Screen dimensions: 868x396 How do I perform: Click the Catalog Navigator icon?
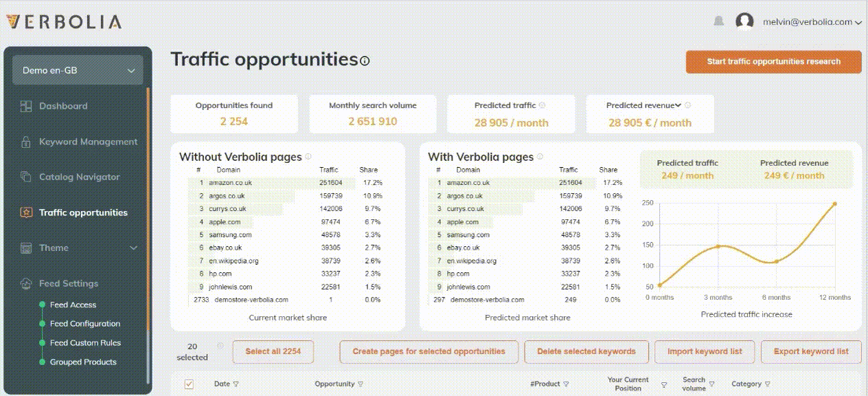coord(26,177)
